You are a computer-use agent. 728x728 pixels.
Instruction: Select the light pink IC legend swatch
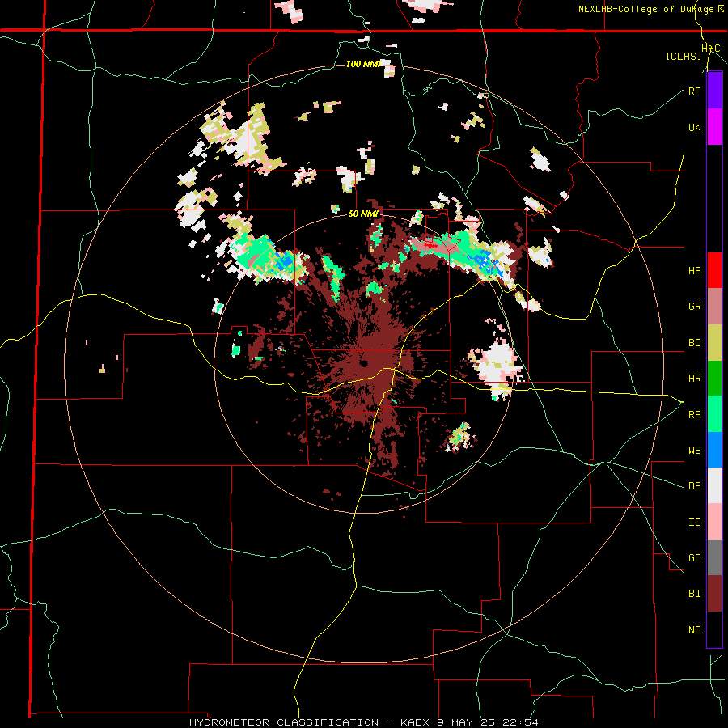714,522
